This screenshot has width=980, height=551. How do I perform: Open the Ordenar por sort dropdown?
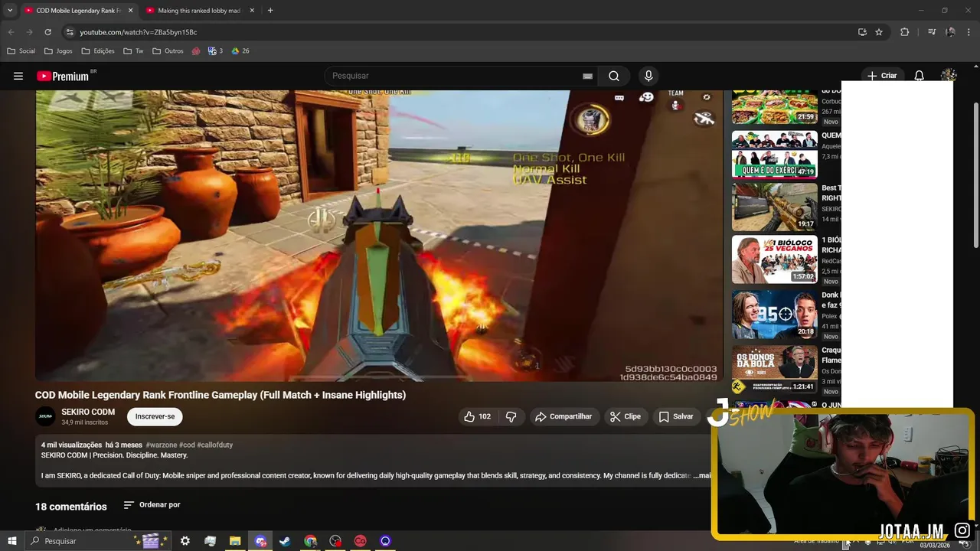(152, 505)
